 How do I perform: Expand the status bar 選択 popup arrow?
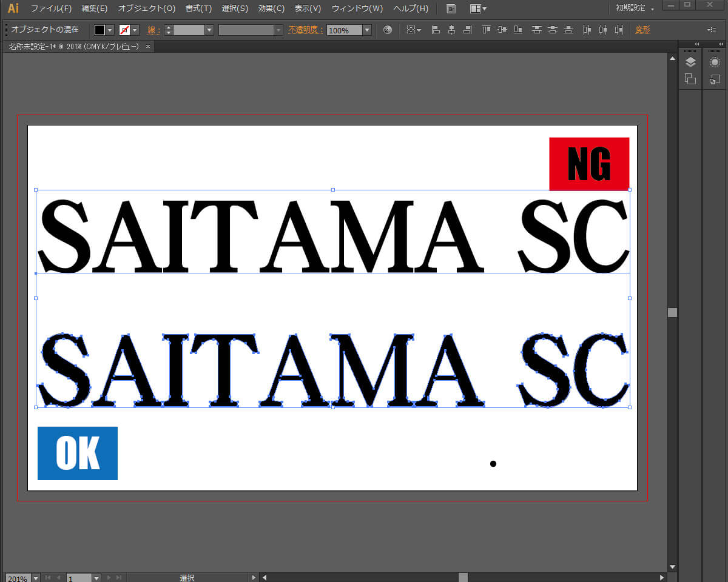[254, 578]
